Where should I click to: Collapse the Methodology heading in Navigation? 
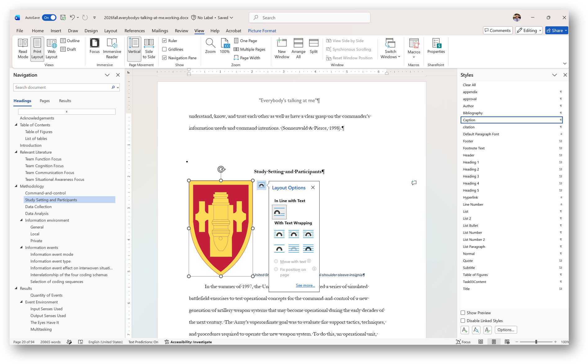tap(16, 186)
